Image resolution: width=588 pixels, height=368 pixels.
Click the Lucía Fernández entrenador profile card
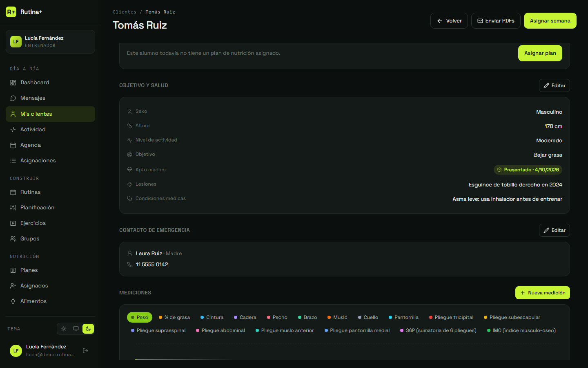click(x=50, y=42)
